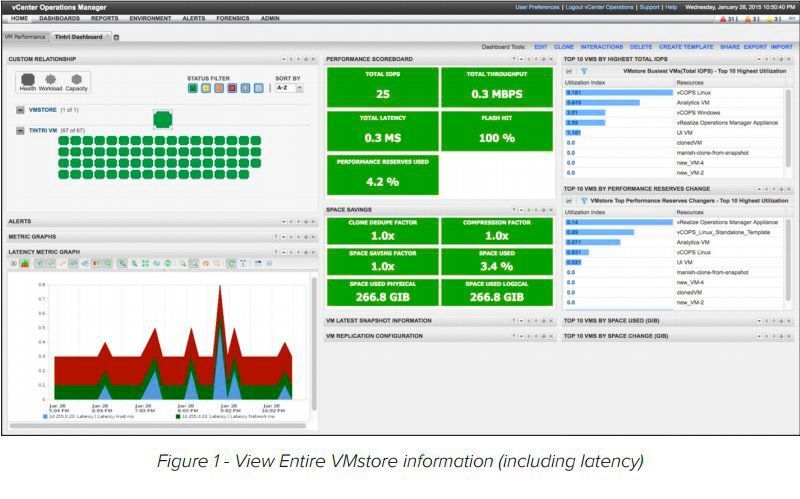Select the Health badge icon
The width and height of the screenshot is (800, 499).
point(28,79)
